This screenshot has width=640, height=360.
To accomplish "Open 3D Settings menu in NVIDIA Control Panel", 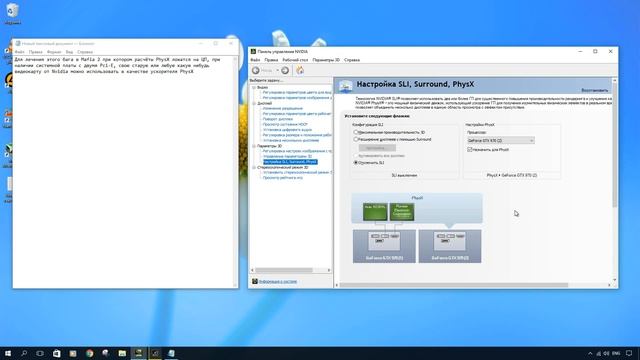I will [x=326, y=60].
